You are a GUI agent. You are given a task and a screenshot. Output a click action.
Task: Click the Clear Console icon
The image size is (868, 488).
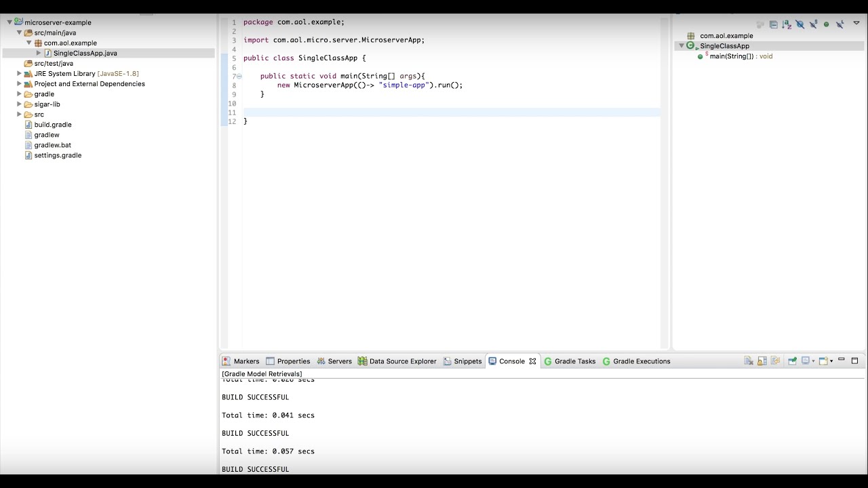[x=749, y=361]
